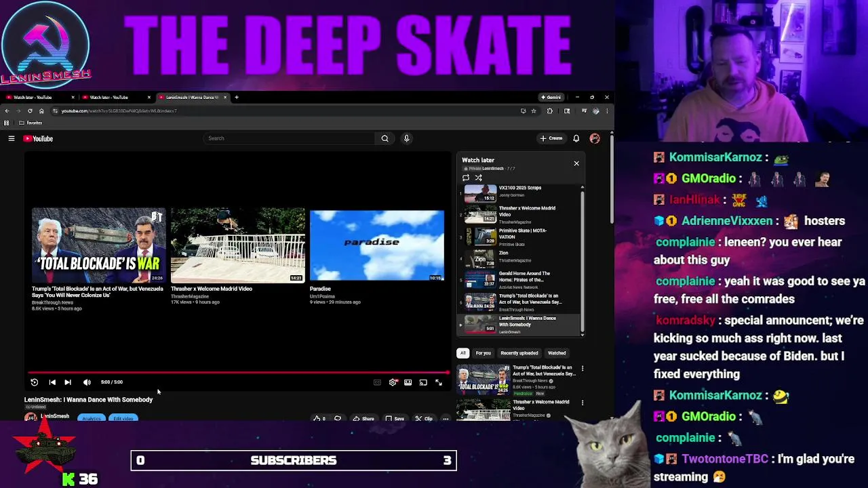Toggle closed captions in the player
Viewport: 868px width, 488px height.
tap(377, 382)
